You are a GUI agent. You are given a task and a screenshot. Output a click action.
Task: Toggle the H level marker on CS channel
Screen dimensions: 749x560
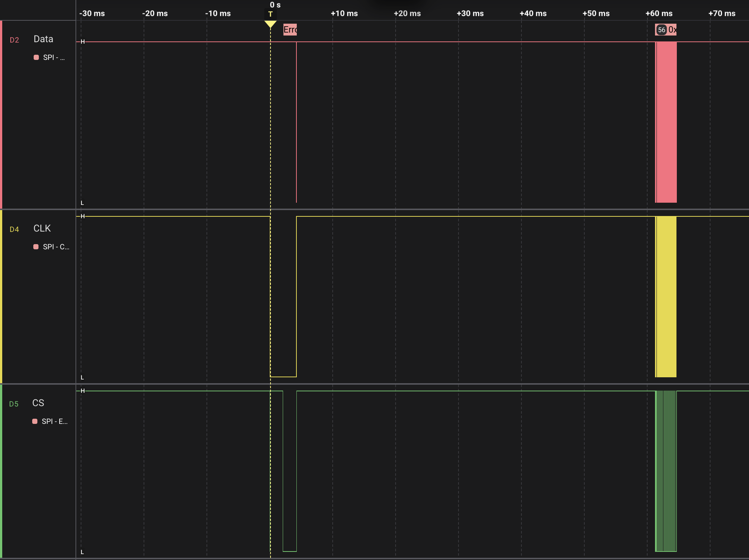tap(83, 391)
